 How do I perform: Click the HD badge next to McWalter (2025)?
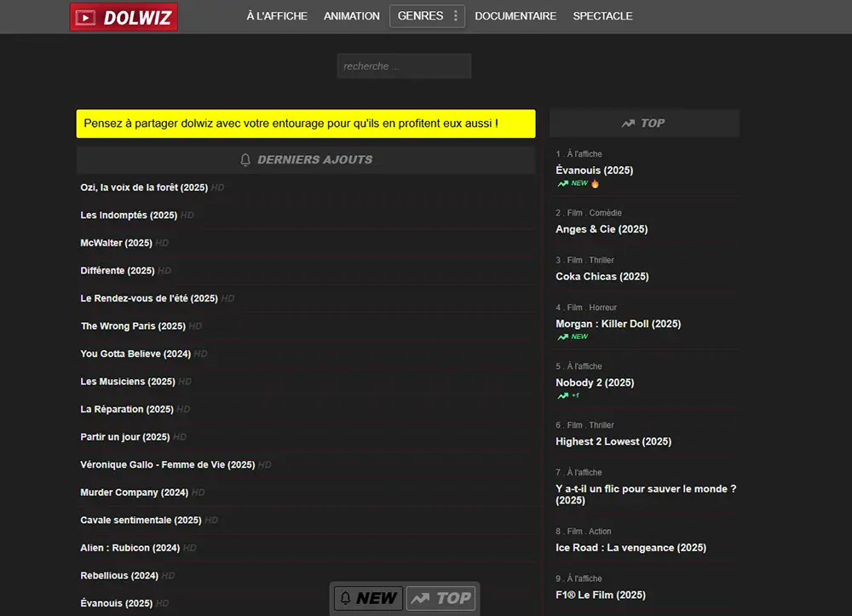click(x=162, y=243)
